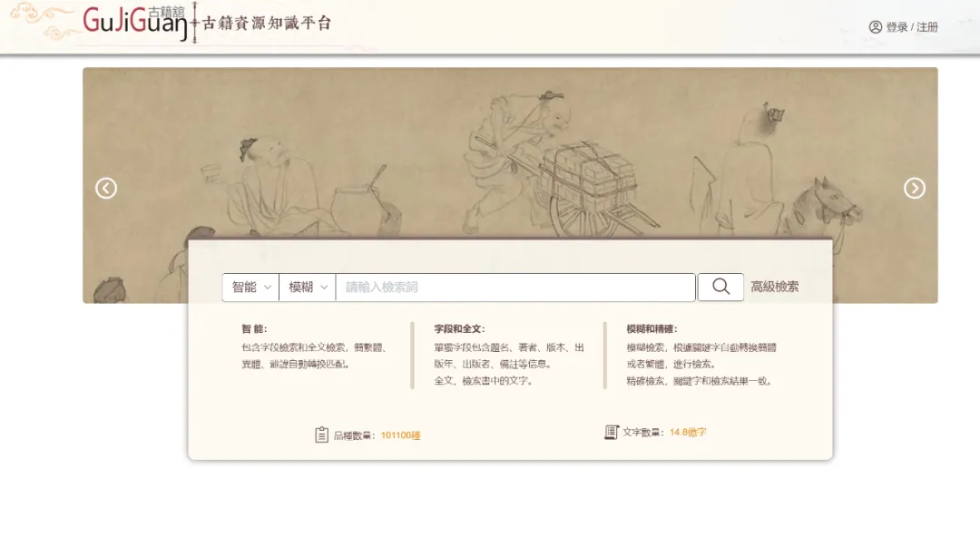Click the 101100種 count figure
The image size is (980, 537).
pos(401,435)
